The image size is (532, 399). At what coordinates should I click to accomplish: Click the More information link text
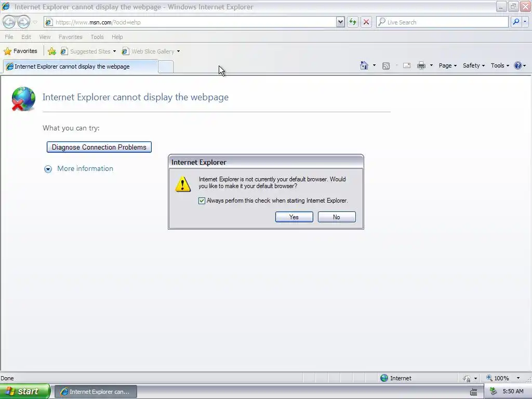85,169
